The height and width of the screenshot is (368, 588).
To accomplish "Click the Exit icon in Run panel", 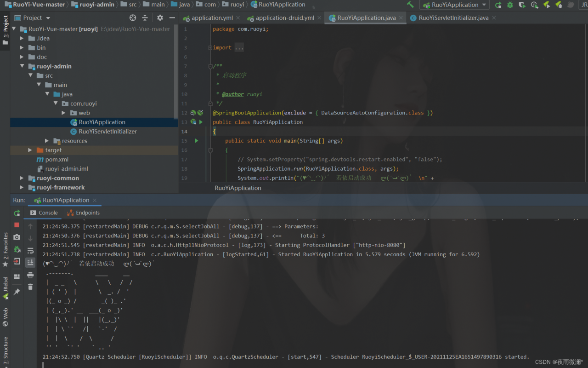I will coord(17,261).
